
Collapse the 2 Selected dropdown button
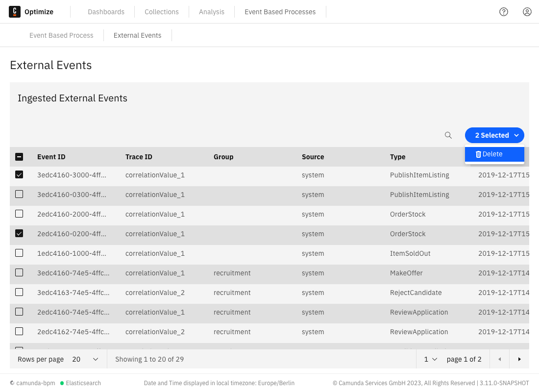pyautogui.click(x=494, y=135)
